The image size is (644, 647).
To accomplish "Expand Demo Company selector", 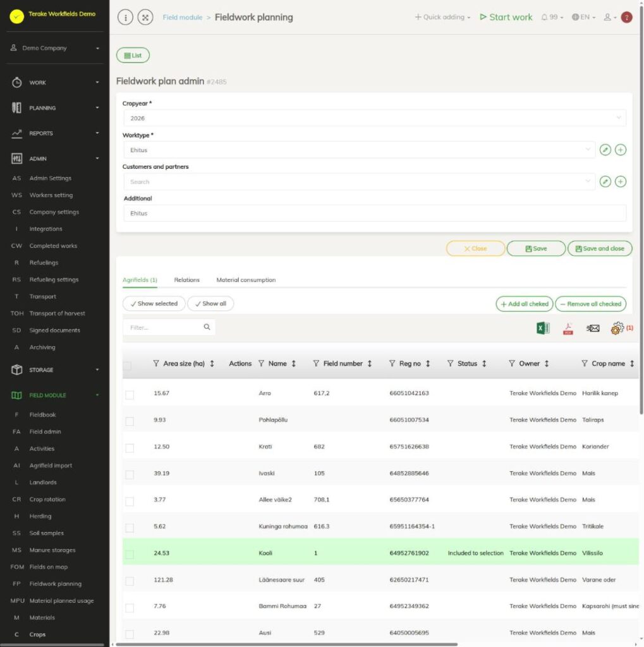I will pos(55,48).
